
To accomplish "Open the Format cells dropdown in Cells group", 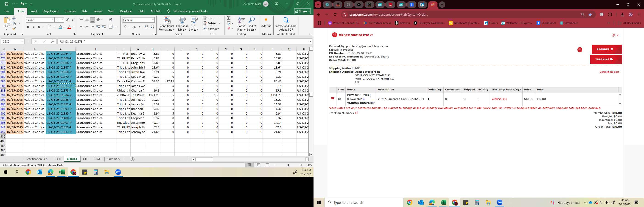I will [x=212, y=29].
